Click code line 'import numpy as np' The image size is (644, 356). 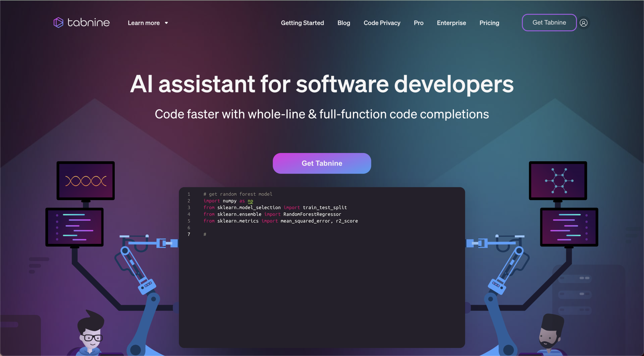228,201
